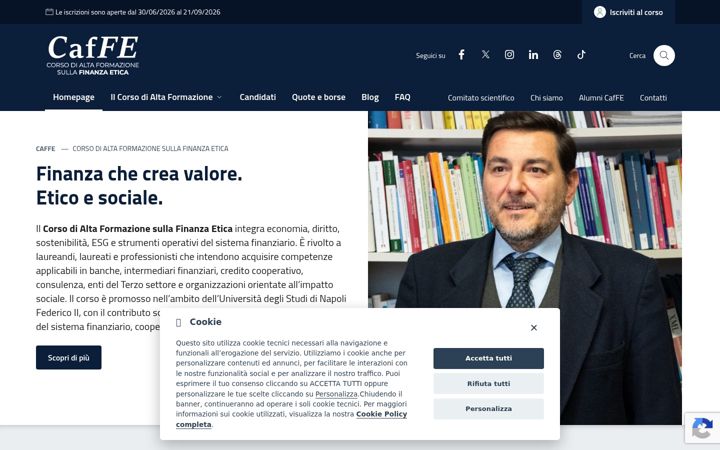720x450 pixels.
Task: Open the Quote e borse menu item
Action: pos(319,97)
